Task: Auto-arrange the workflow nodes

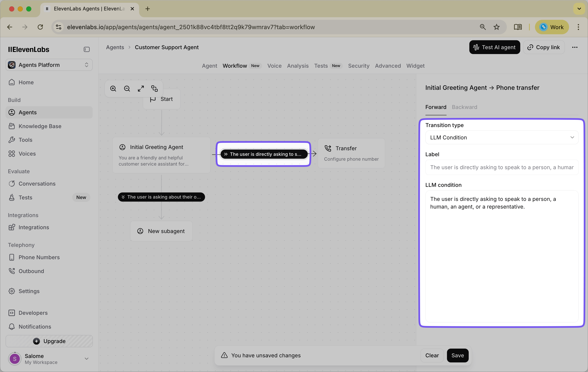Action: click(x=154, y=88)
